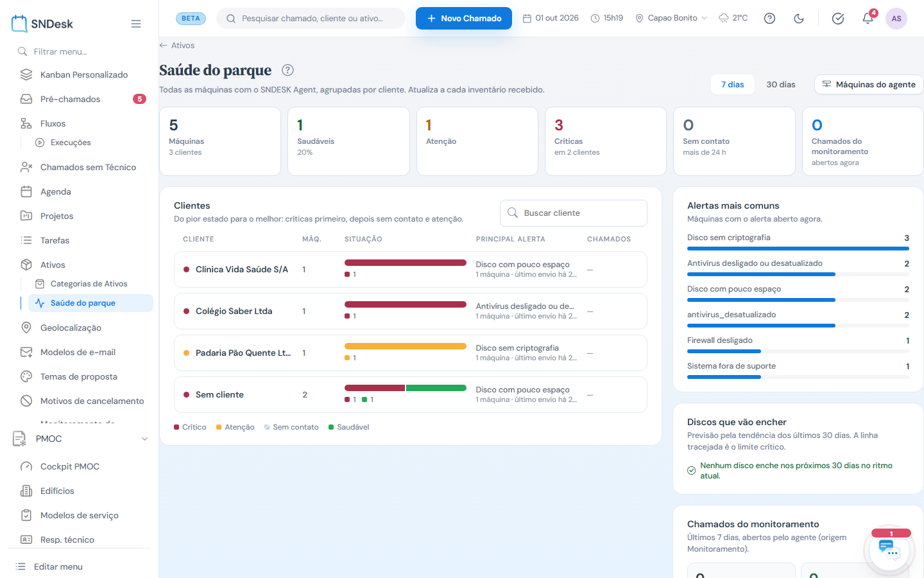
Task: Open the Capao Bonito location dropdown
Action: point(671,18)
